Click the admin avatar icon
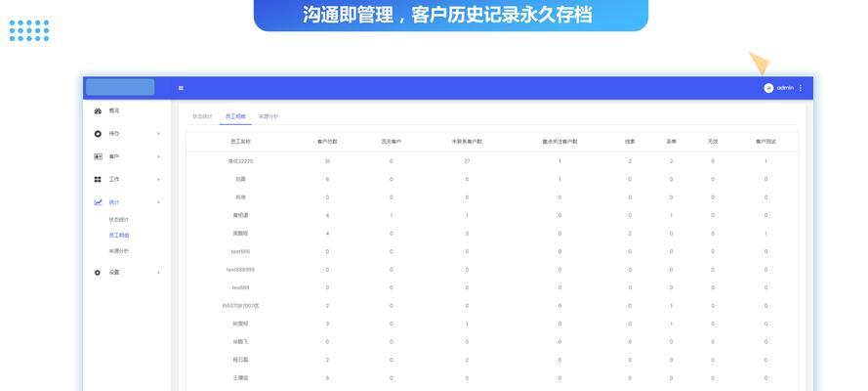868x391 pixels. coord(768,88)
